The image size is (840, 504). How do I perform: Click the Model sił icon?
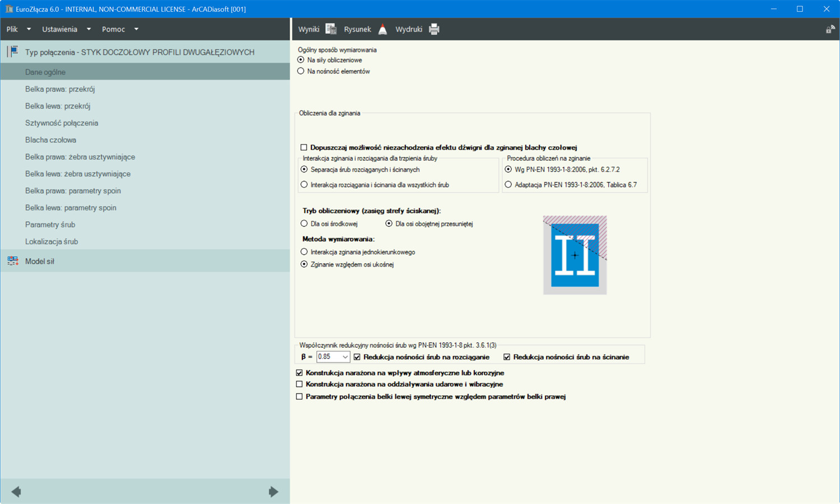[x=13, y=261]
